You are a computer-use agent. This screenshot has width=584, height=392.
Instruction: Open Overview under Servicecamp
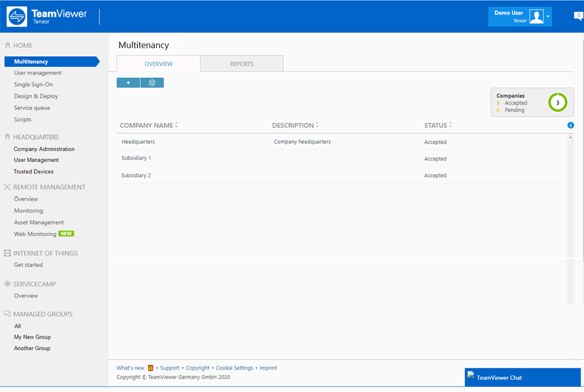tap(26, 296)
